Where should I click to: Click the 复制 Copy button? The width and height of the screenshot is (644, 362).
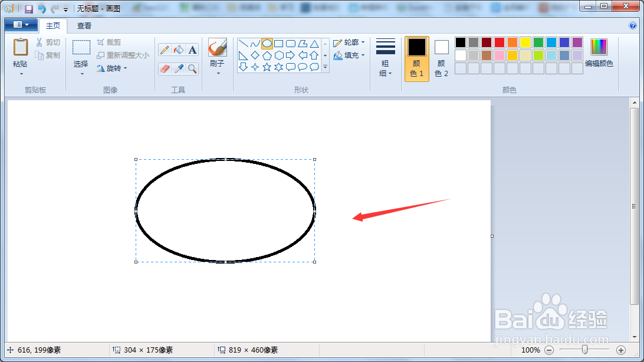point(48,55)
